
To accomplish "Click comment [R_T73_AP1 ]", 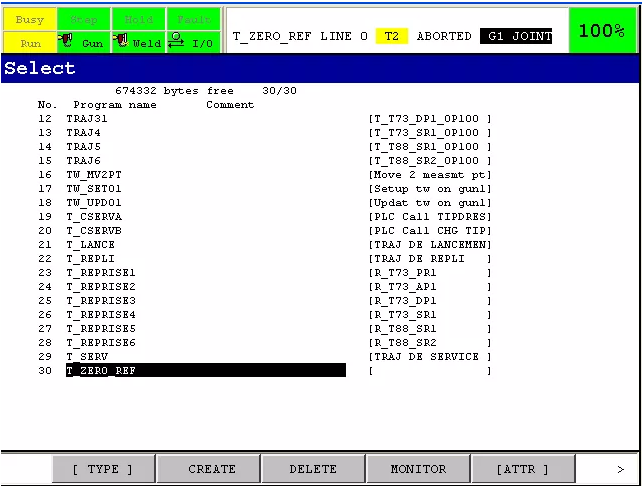I will click(430, 287).
